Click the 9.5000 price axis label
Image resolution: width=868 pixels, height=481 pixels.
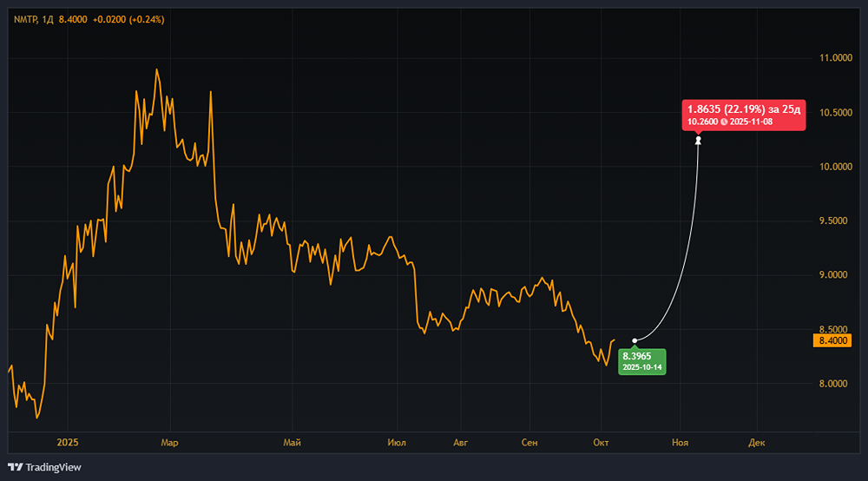click(x=833, y=221)
